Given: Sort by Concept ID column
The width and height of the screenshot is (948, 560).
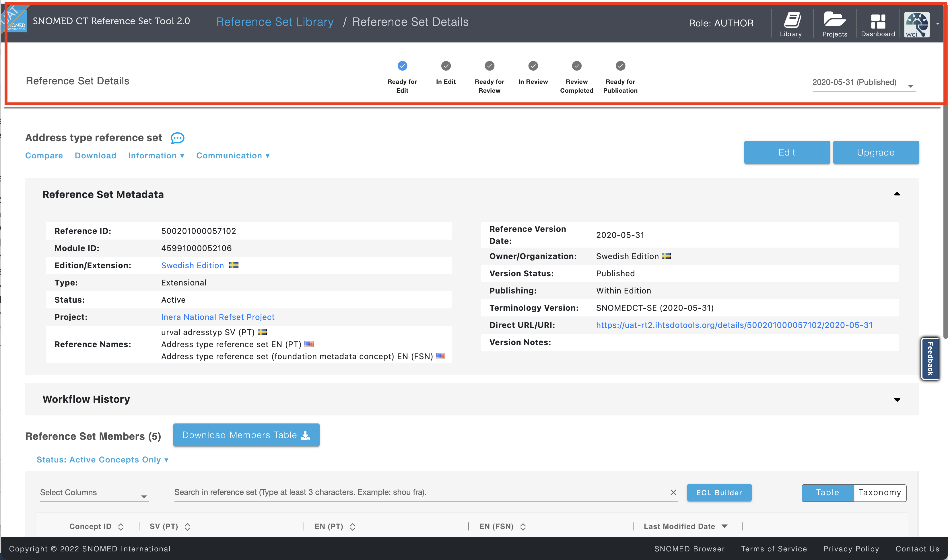Looking at the screenshot, I should 121,527.
